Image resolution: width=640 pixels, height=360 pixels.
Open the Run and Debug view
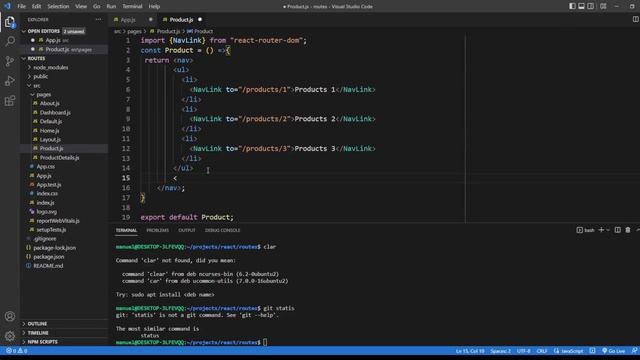[x=10, y=81]
